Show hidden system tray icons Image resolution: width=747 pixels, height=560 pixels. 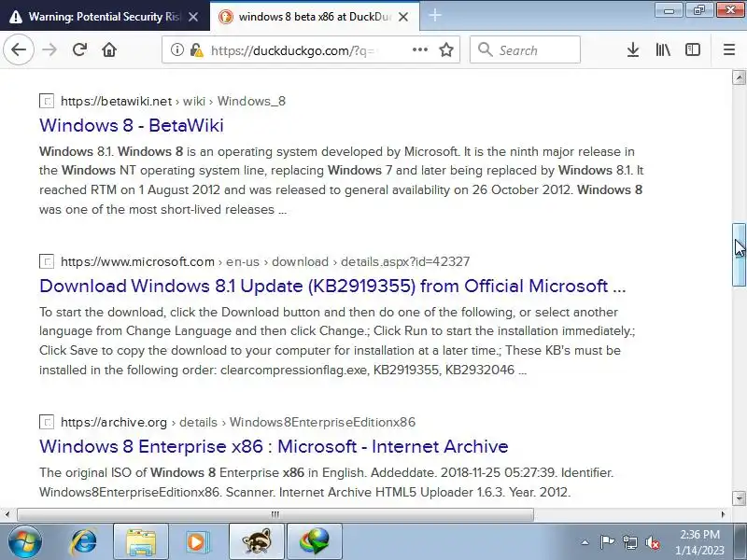point(585,542)
